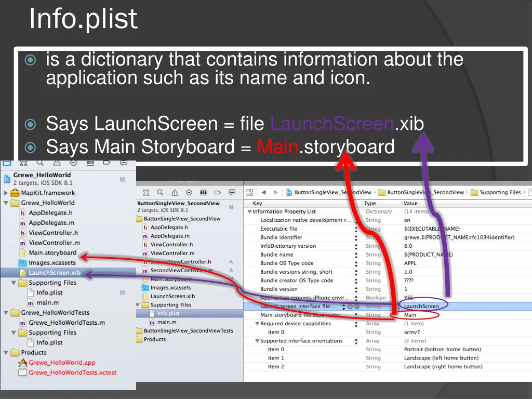Click the ButtonSingleView_SecondViewTests folder icon

click(139, 330)
